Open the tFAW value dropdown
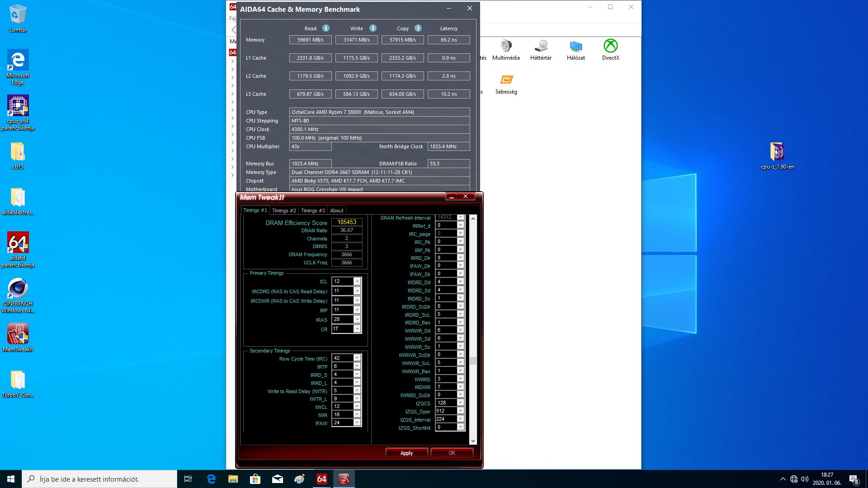This screenshot has width=868, height=488. pyautogui.click(x=357, y=423)
